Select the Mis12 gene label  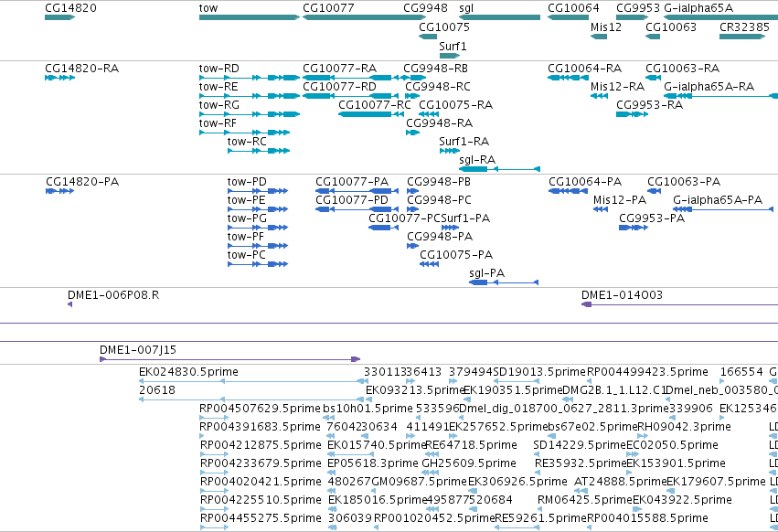pyautogui.click(x=606, y=27)
